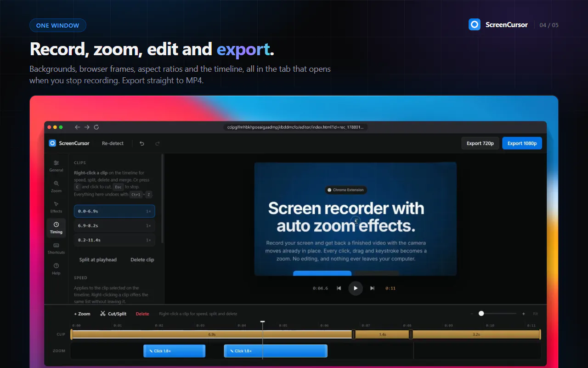Open the General settings panel
588x368 pixels.
(x=56, y=166)
